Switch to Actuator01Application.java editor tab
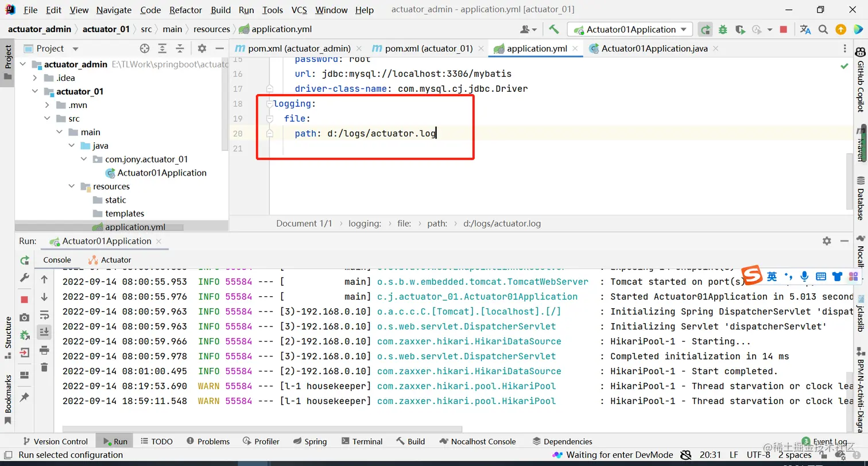 coord(654,49)
